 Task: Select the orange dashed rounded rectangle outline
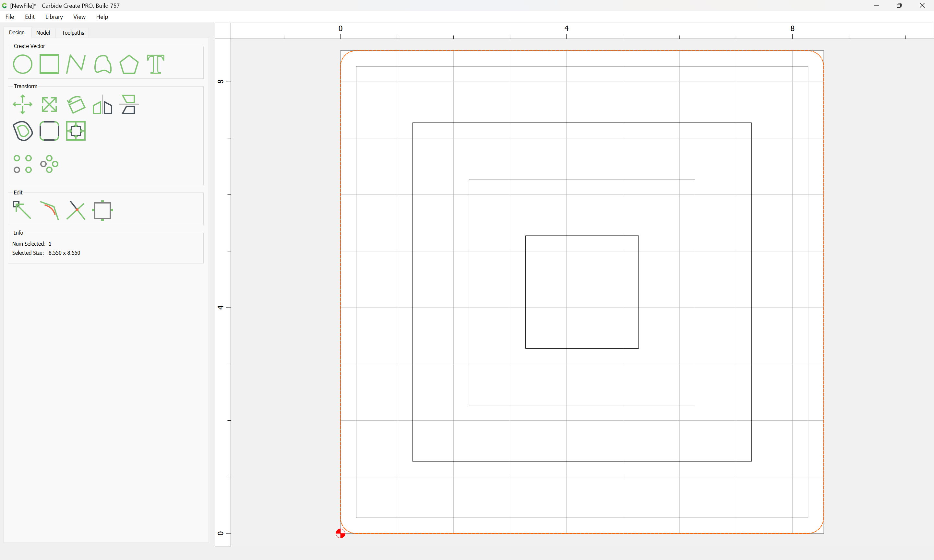(x=582, y=51)
